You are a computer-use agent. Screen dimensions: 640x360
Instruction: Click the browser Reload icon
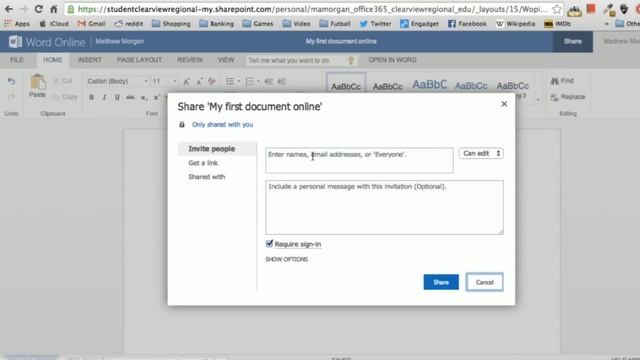39,9
